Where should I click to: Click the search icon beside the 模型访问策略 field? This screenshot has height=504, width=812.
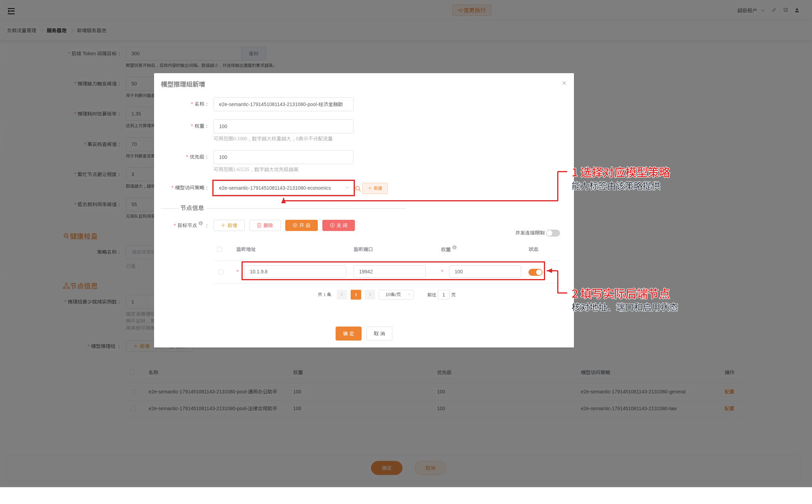[x=358, y=189]
